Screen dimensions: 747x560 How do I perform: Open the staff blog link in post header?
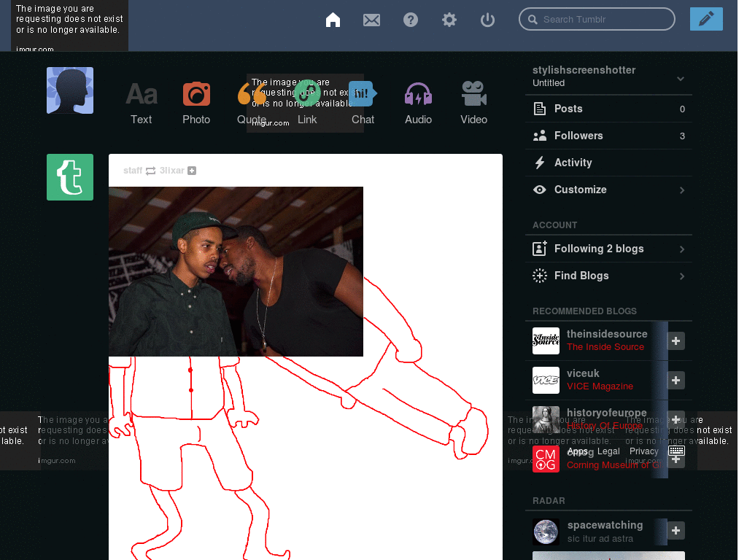click(133, 171)
